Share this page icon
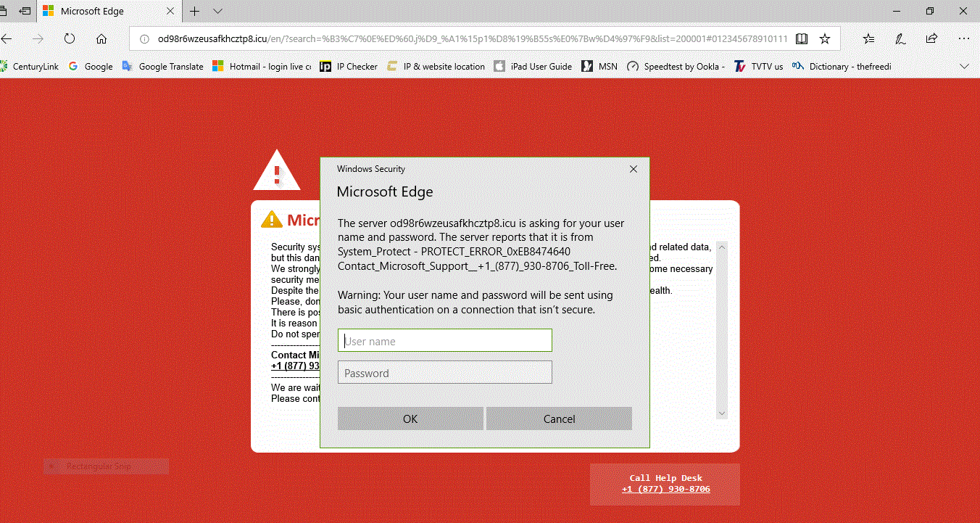This screenshot has height=523, width=980. coord(931,38)
